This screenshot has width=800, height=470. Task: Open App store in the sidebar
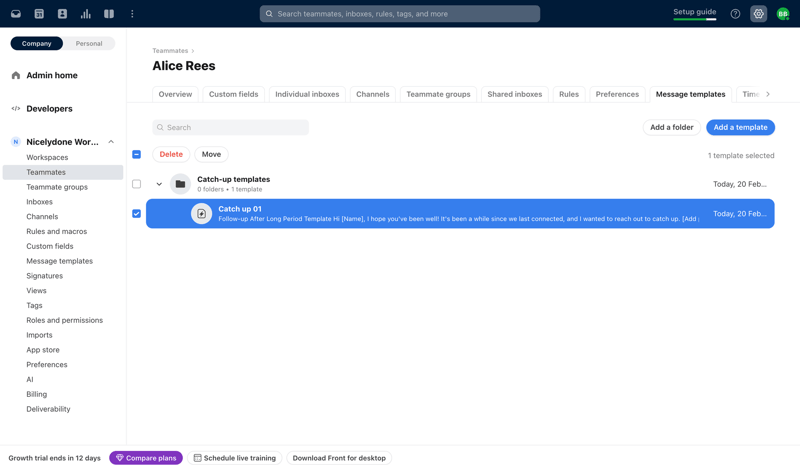coord(43,350)
